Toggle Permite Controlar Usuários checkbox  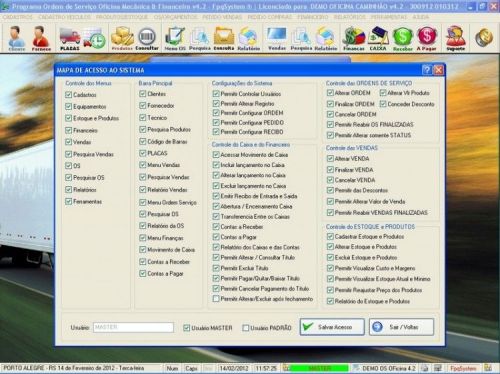pos(216,94)
